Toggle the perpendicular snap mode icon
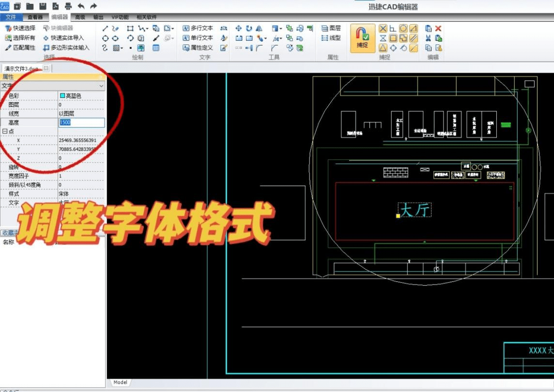The image size is (554, 392). click(393, 28)
